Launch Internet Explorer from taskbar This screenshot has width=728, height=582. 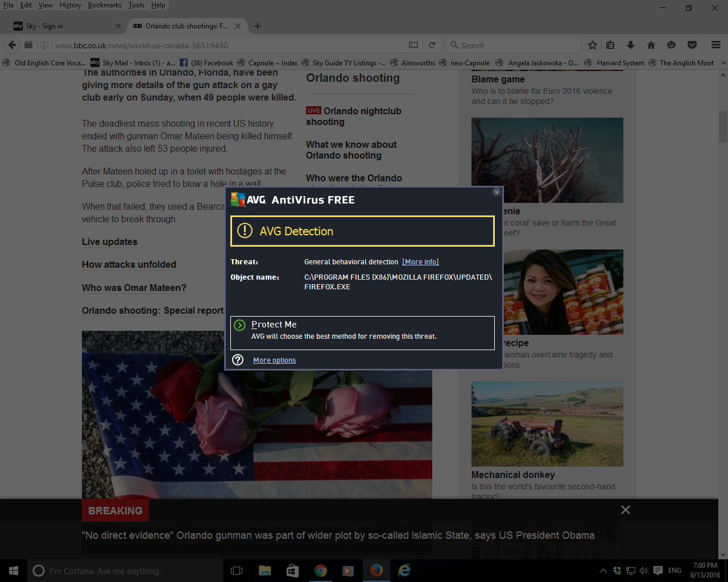[x=404, y=571]
